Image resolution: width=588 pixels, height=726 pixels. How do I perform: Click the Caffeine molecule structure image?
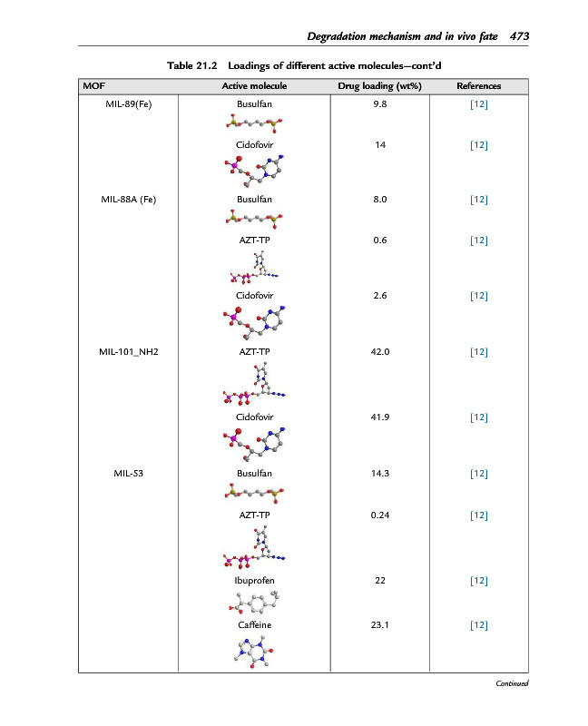click(x=254, y=650)
